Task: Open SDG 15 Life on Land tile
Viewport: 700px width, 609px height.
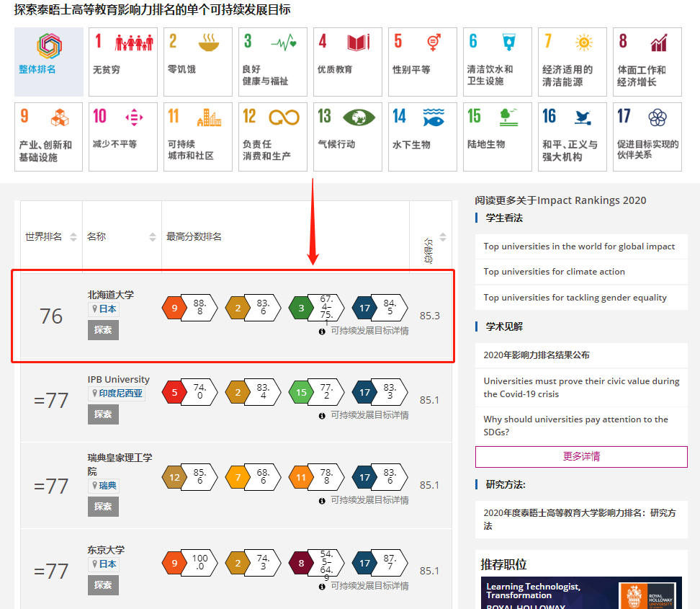Action: click(498, 137)
